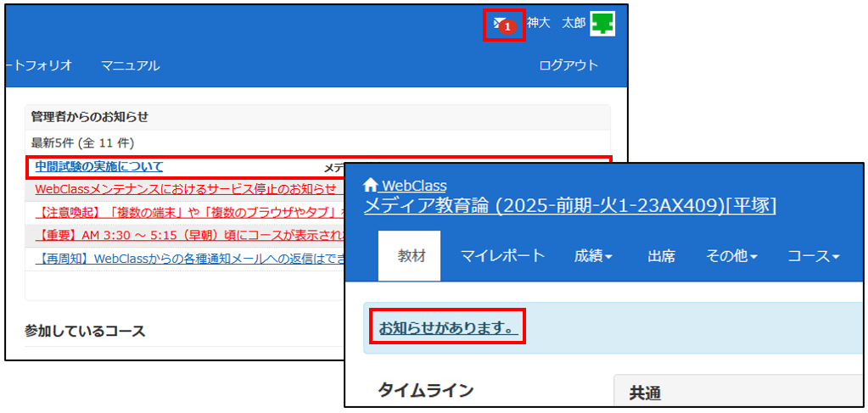Viewport: 868px width, 413px height.
Task: Expand the 成績 dropdown menu
Action: point(593,256)
